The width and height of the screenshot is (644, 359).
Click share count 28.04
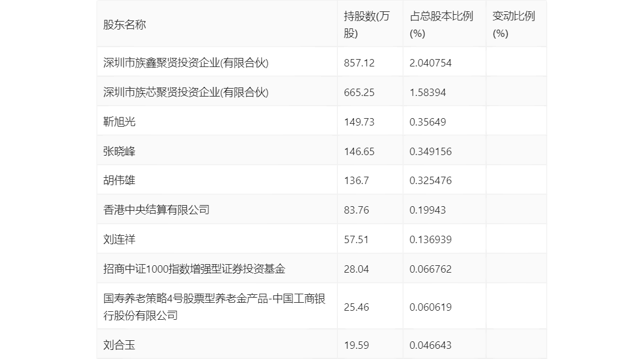pyautogui.click(x=357, y=269)
